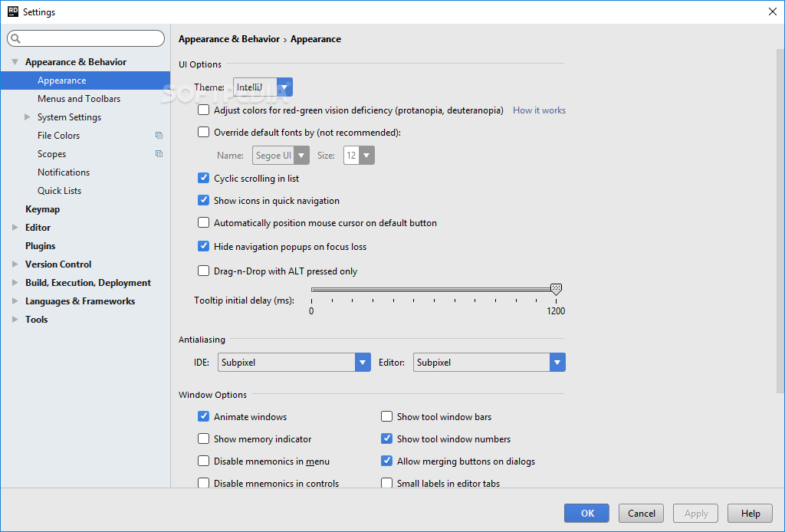Screen dimensions: 785x532
Task: Toggle Show icons in quick navigation
Action: point(203,200)
